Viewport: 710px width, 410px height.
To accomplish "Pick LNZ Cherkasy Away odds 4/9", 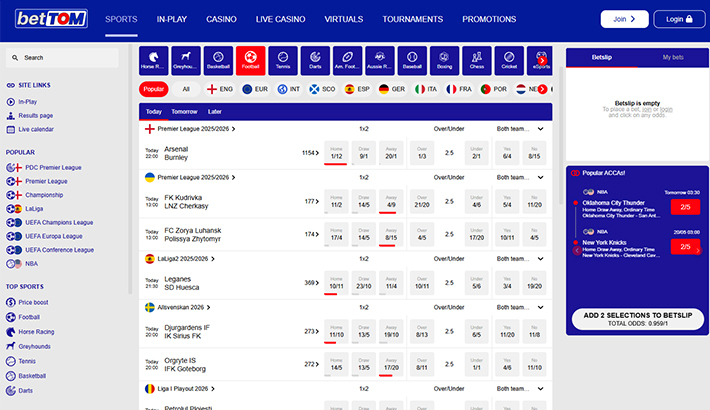I will (391, 201).
